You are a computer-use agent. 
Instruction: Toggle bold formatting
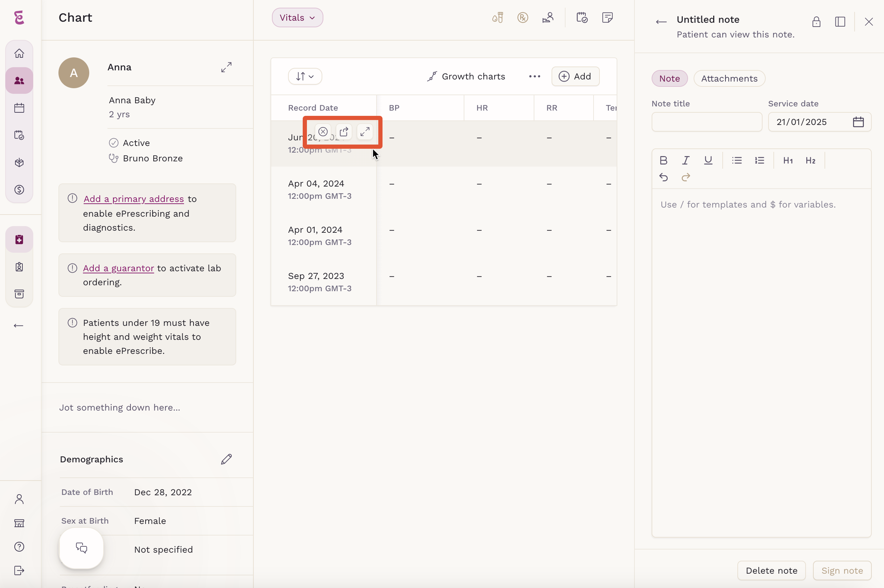[x=664, y=161]
